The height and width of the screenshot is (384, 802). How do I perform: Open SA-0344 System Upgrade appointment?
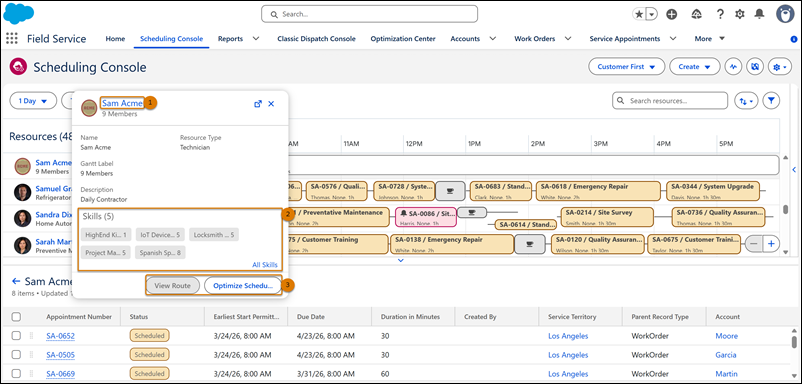point(713,191)
